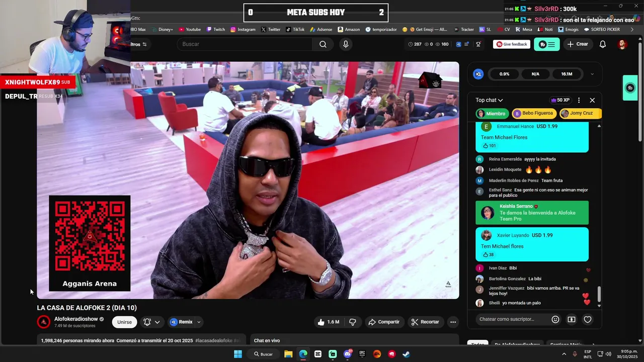
Task: Expand Remix options arrow
Action: tap(199, 322)
